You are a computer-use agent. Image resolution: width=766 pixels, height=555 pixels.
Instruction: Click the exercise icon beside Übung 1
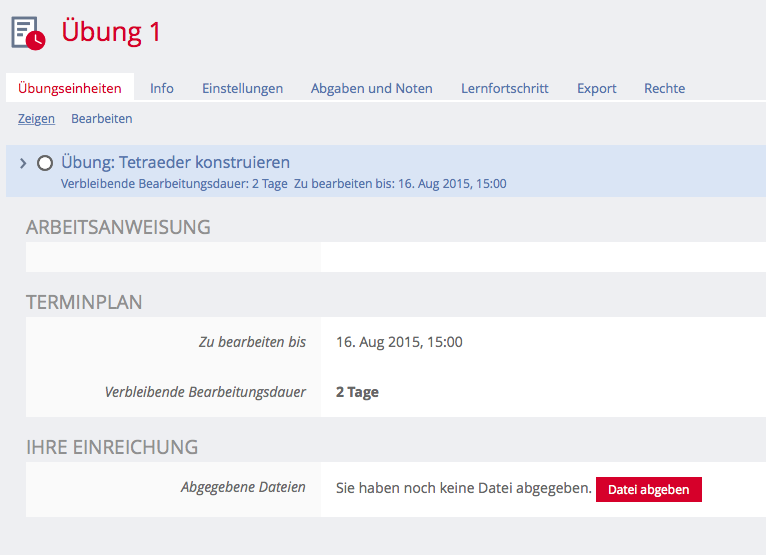tap(28, 33)
